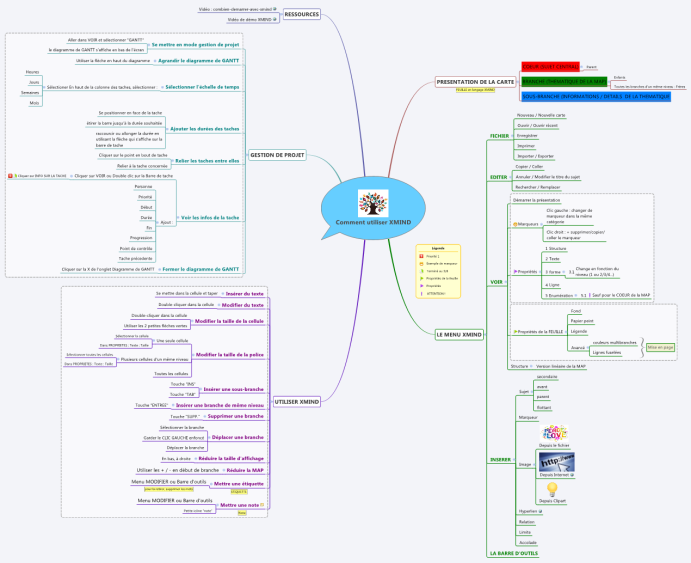
Task: Select 'Réduire la MAP' topic
Action: [245, 470]
